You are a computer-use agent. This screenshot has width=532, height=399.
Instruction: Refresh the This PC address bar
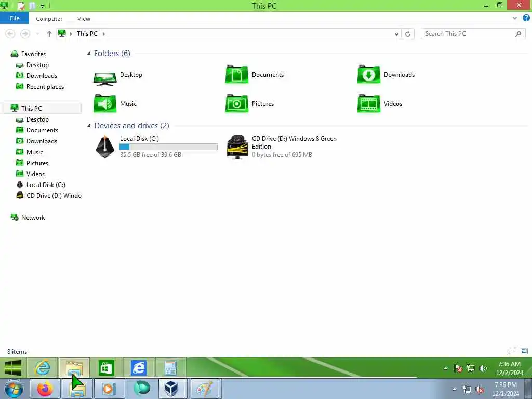408,34
